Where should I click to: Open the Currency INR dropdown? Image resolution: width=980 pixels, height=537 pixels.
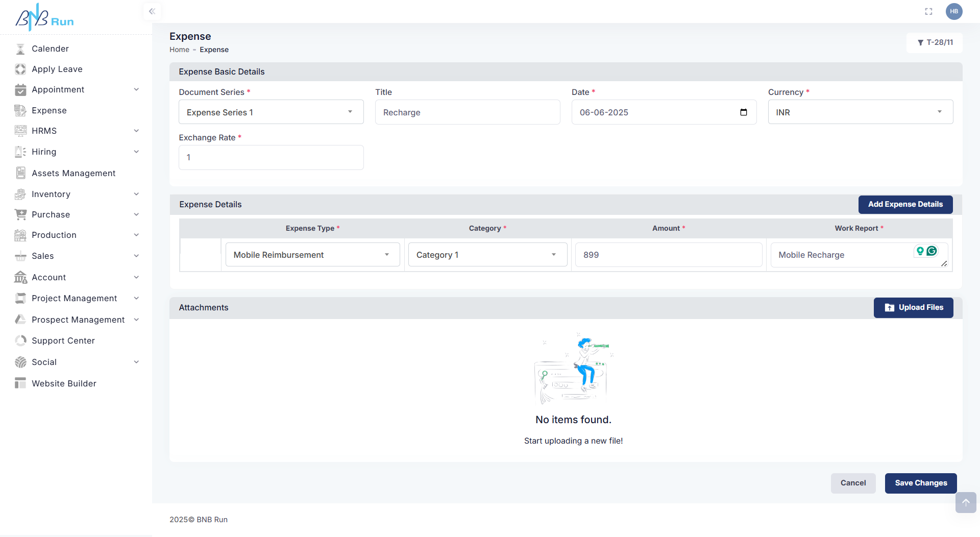pyautogui.click(x=860, y=112)
